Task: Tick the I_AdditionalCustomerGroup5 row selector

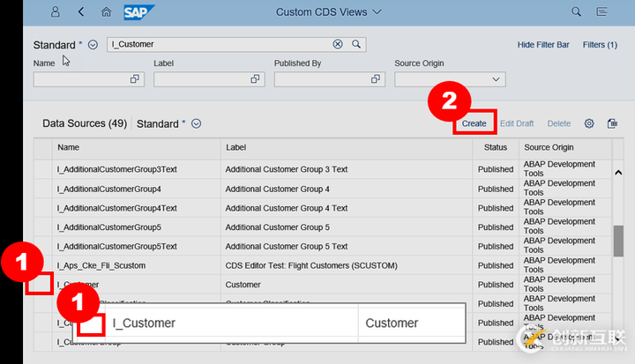Action: (x=43, y=227)
